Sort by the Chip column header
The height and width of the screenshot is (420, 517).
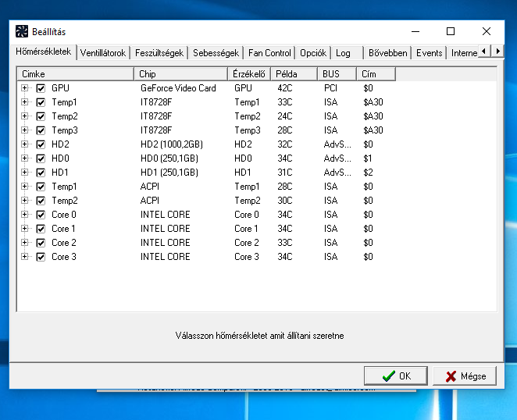(x=180, y=74)
